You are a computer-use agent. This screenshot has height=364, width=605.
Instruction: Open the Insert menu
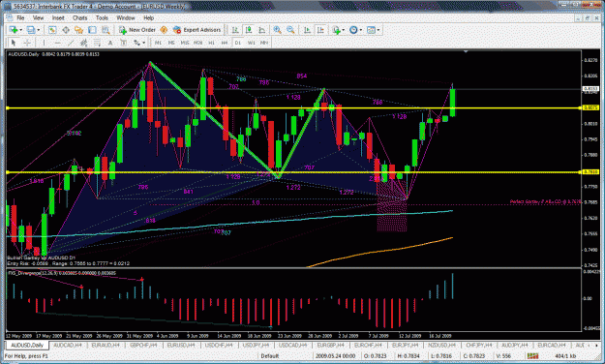pos(58,17)
